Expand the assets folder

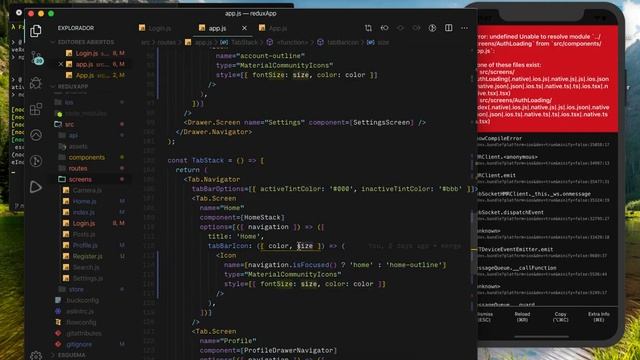point(78,146)
